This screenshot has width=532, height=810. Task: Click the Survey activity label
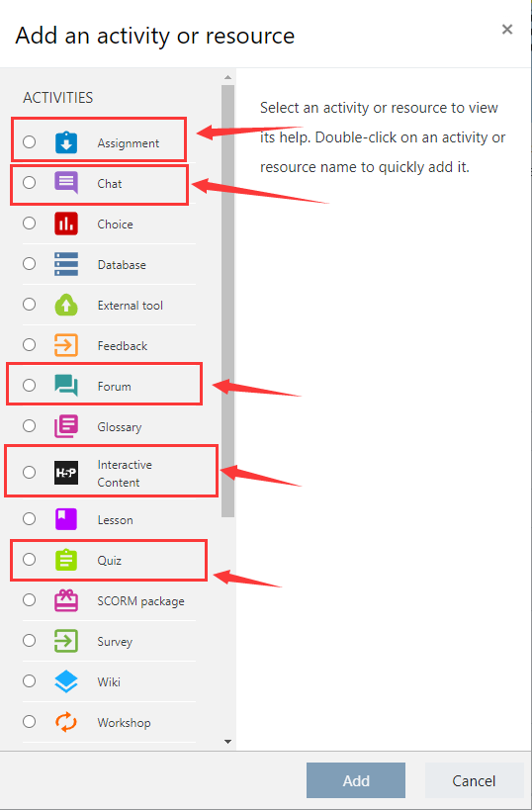115,642
